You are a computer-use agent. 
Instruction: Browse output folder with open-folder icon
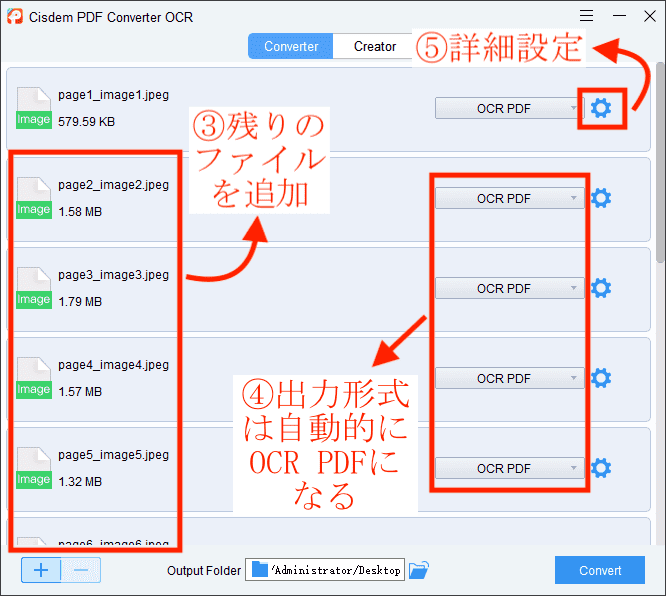point(419,570)
